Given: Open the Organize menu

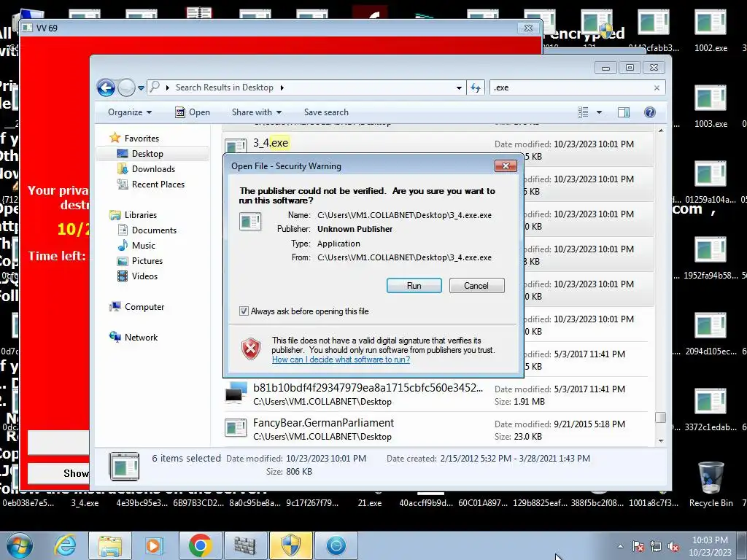Looking at the screenshot, I should (x=130, y=112).
